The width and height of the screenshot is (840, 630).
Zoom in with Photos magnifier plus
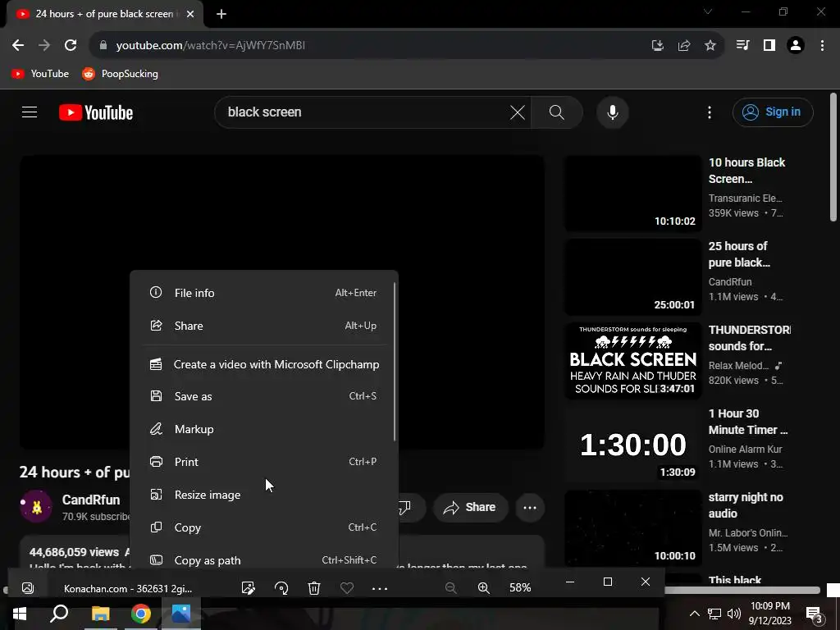click(484, 588)
